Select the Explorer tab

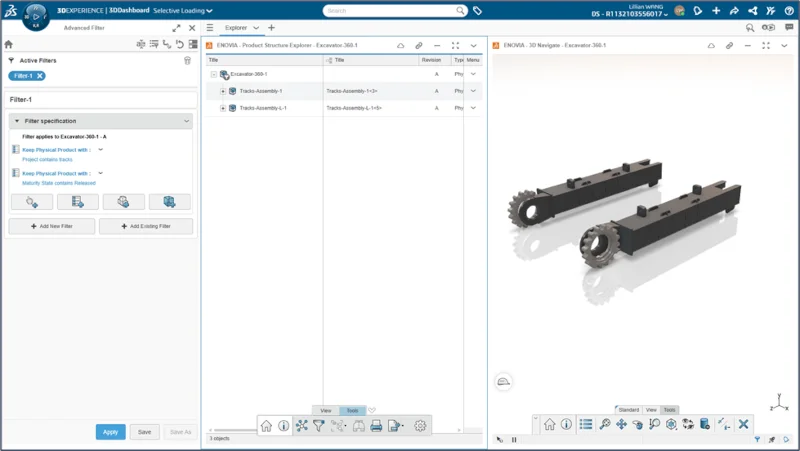(x=235, y=28)
